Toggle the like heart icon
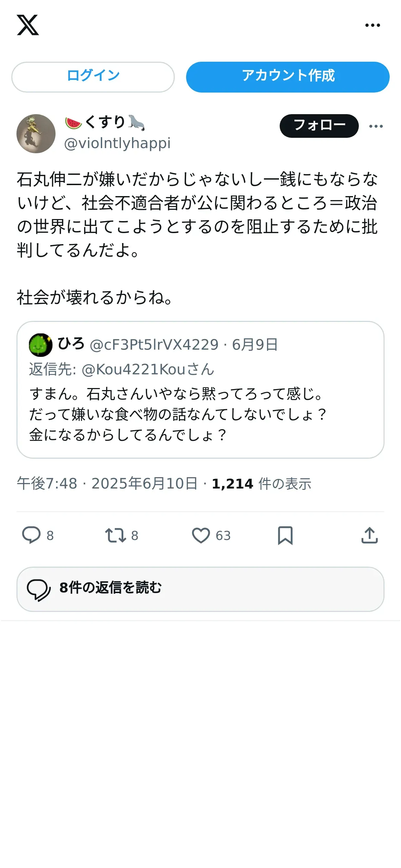This screenshot has height=868, width=401. pos(201,535)
